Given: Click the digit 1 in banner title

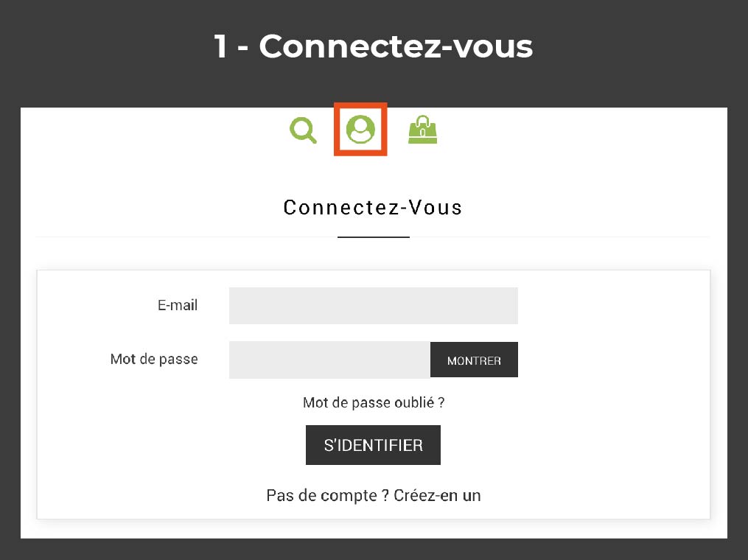Looking at the screenshot, I should pyautogui.click(x=220, y=46).
